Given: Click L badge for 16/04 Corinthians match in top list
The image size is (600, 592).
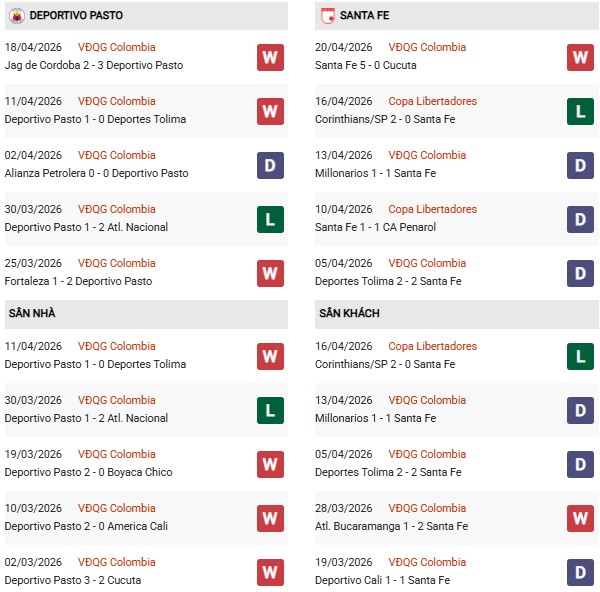Looking at the screenshot, I should coord(580,111).
